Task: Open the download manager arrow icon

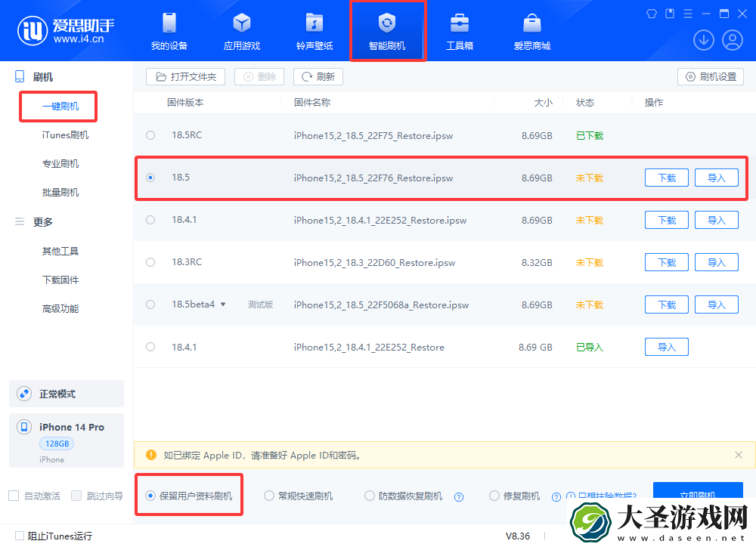Action: pyautogui.click(x=703, y=40)
